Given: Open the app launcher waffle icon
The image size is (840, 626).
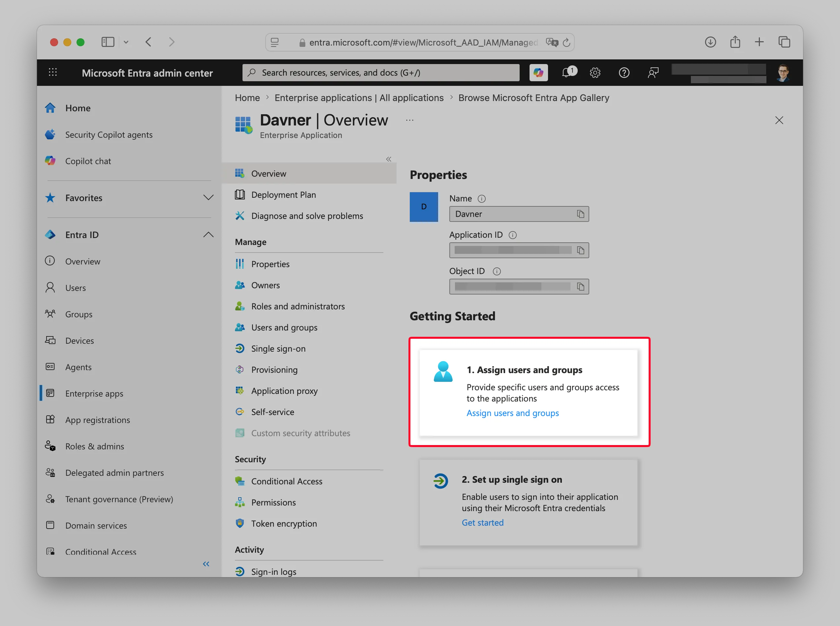Looking at the screenshot, I should point(52,72).
